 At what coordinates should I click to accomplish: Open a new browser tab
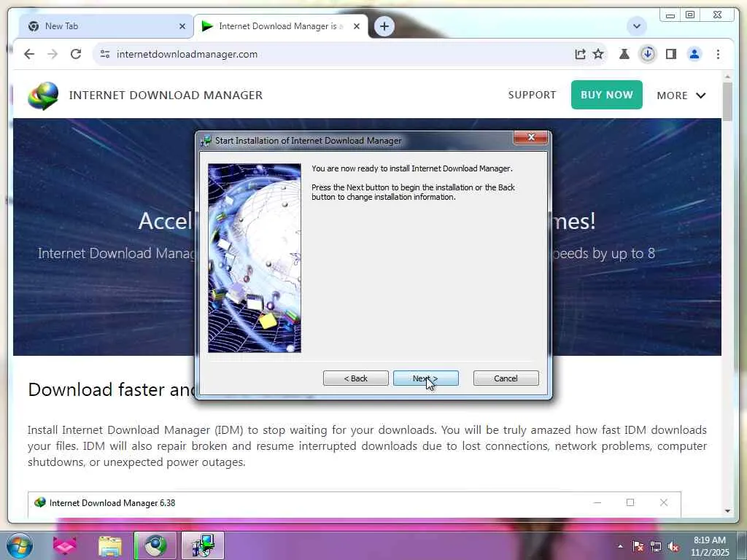point(384,26)
